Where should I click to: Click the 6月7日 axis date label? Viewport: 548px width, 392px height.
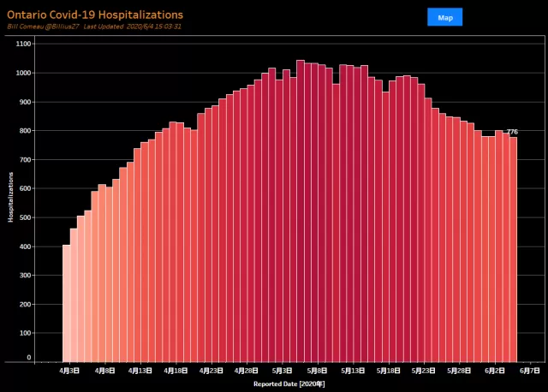(x=530, y=371)
